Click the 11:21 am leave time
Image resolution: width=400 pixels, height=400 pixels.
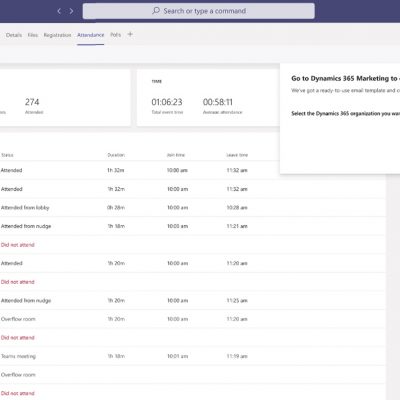pos(237,226)
